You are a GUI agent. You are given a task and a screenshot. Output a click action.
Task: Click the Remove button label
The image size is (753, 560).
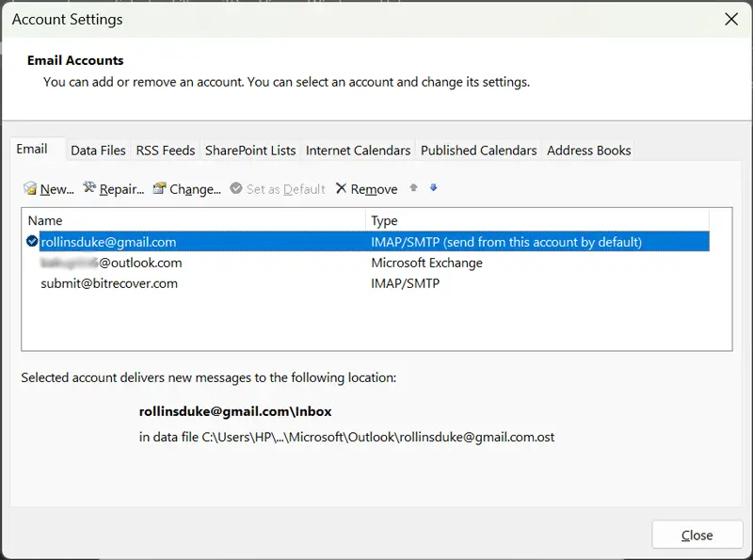click(x=374, y=189)
